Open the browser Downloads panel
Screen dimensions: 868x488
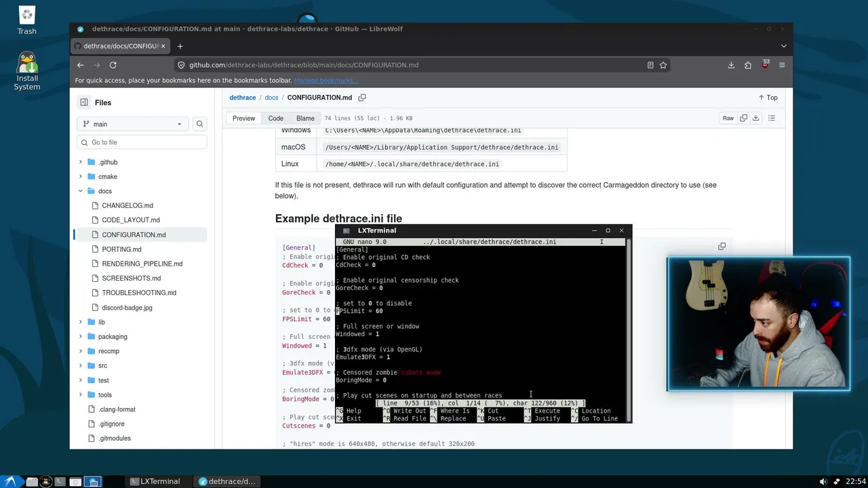pos(731,65)
